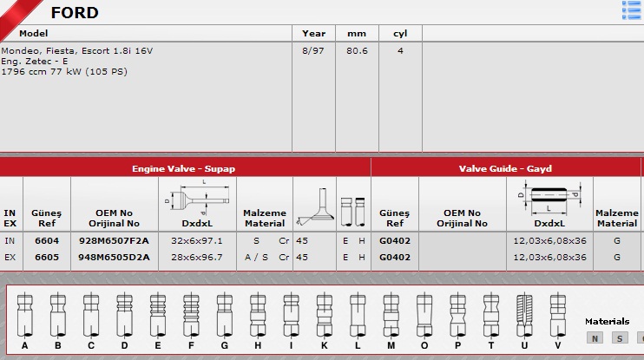Image resolution: width=644 pixels, height=360 pixels.
Task: Select valve stem type V icon
Action: click(x=558, y=315)
